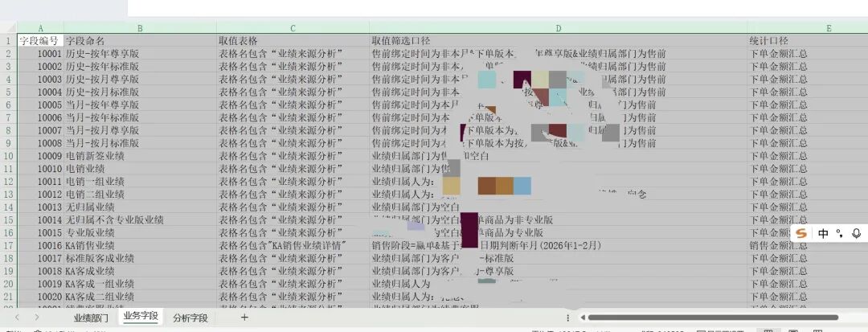
Task: Go to previous sheet tab using left arrow
Action: 17,317
